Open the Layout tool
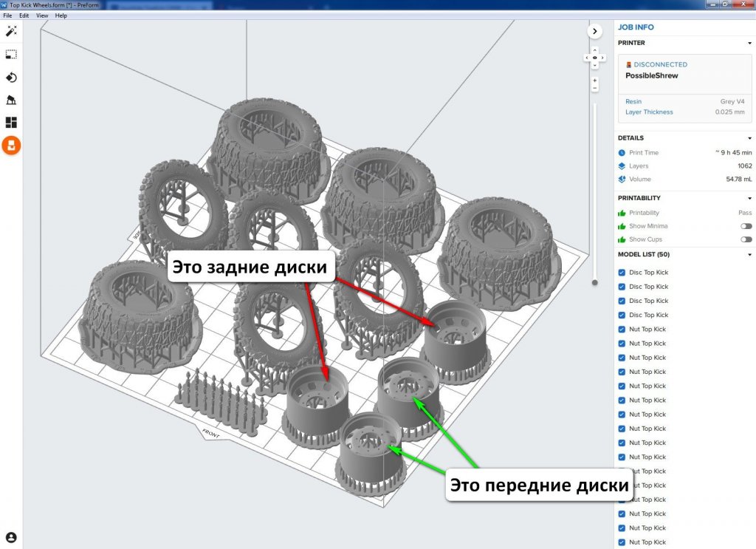756x549 pixels. [11, 123]
